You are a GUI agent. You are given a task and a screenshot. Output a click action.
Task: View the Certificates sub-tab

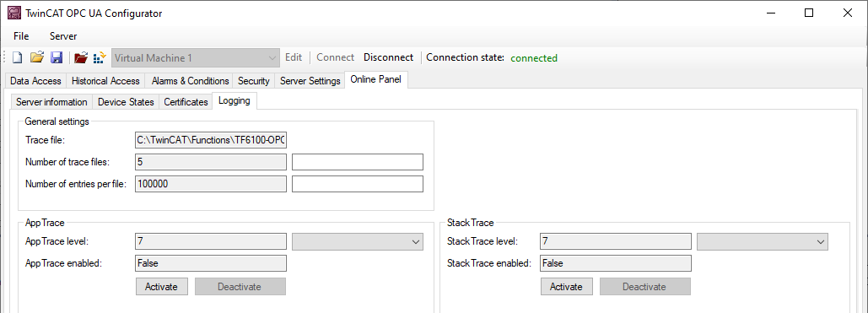click(186, 102)
